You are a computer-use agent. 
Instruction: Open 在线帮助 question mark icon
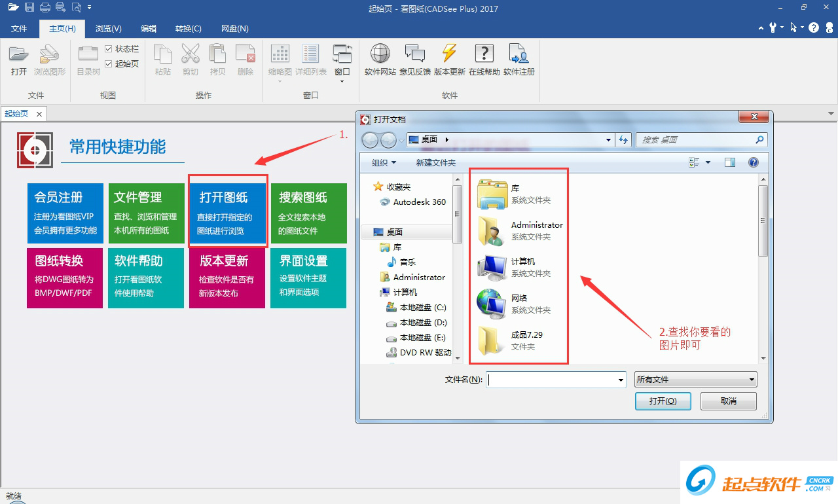[484, 54]
